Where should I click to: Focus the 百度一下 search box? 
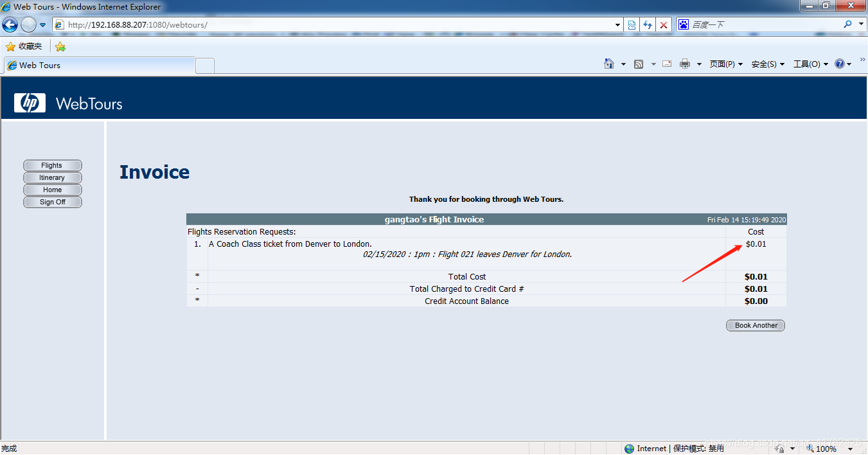(x=765, y=24)
